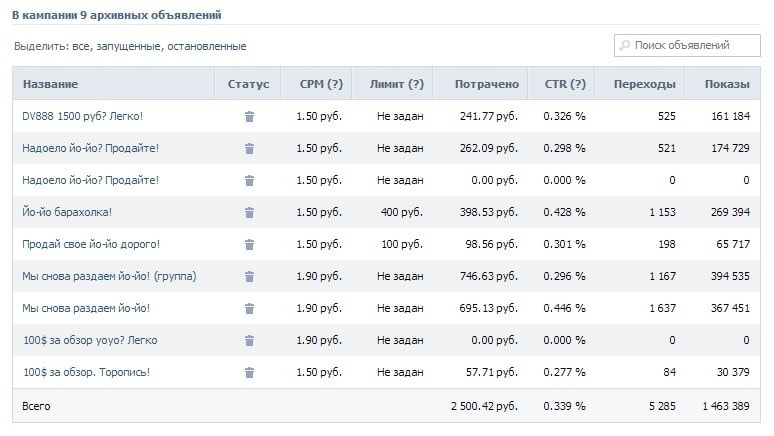Click trash icon for Мы снова раздаем (группа)
The image size is (774, 436).
[x=249, y=276]
